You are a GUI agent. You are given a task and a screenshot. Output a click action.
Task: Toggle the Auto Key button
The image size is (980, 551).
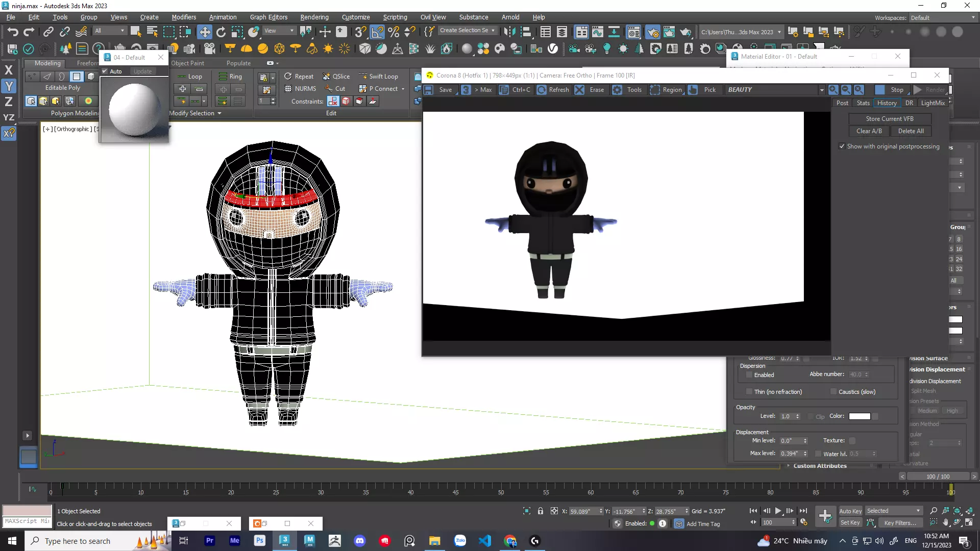[850, 511]
